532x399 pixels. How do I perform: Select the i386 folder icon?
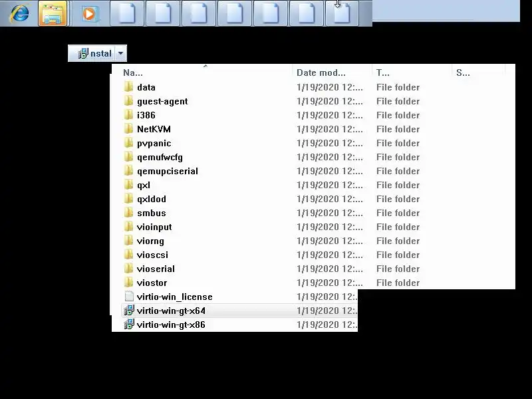[128, 114]
